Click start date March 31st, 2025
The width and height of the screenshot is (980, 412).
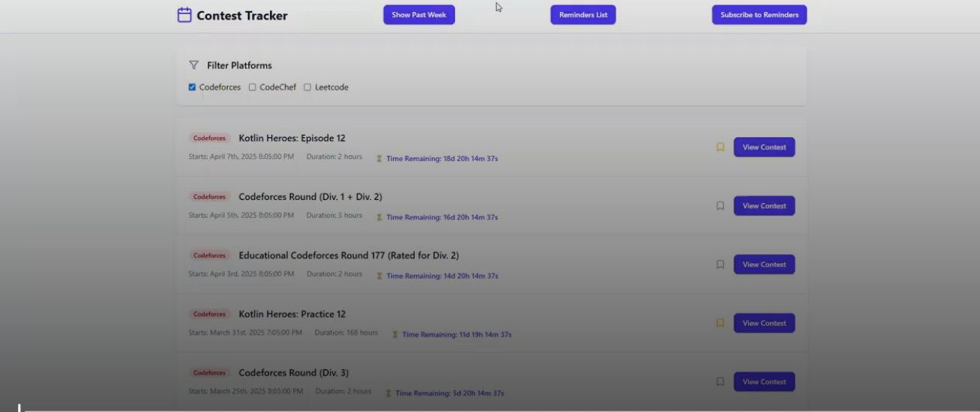(x=245, y=333)
